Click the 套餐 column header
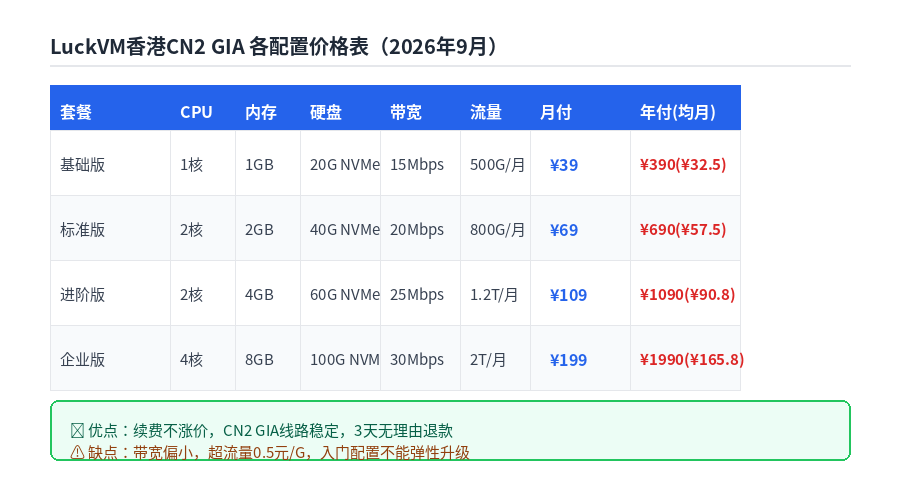900x500 pixels. (x=76, y=112)
